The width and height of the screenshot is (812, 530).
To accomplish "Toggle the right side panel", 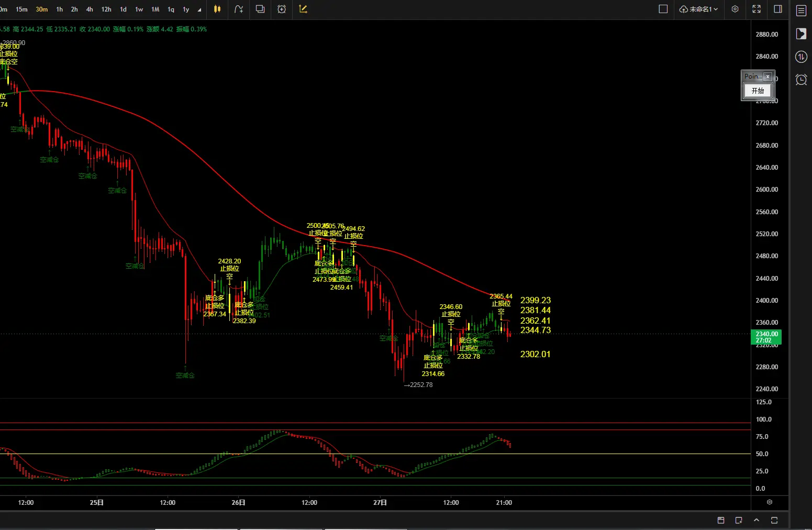I will click(x=778, y=9).
